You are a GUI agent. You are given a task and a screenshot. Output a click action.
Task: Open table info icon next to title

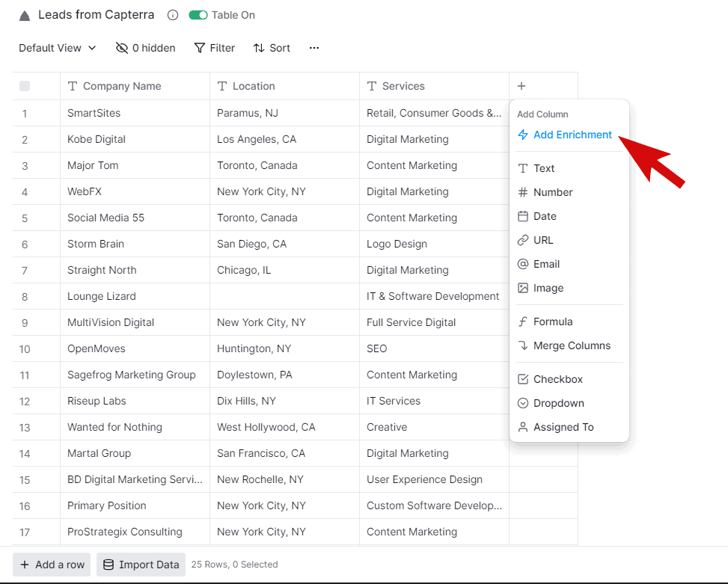pyautogui.click(x=173, y=15)
